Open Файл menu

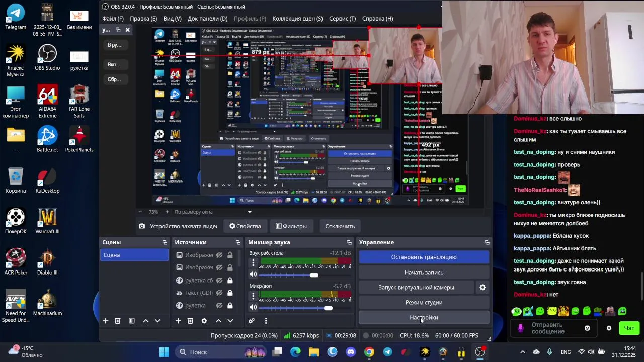pos(113,19)
